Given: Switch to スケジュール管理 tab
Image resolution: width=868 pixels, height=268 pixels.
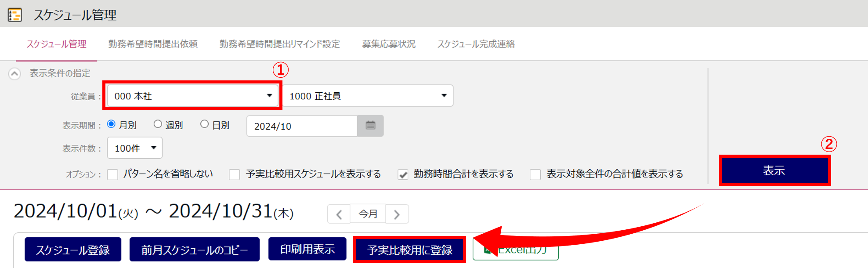Looking at the screenshot, I should tap(56, 44).
